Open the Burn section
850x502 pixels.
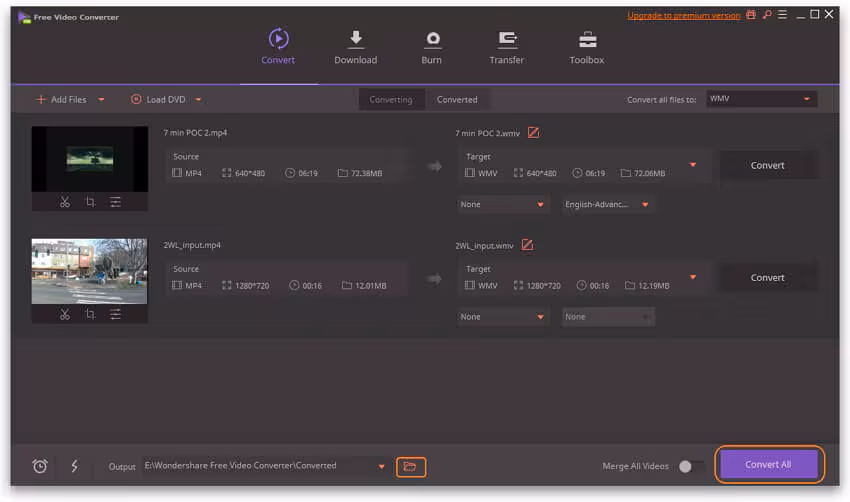point(432,47)
